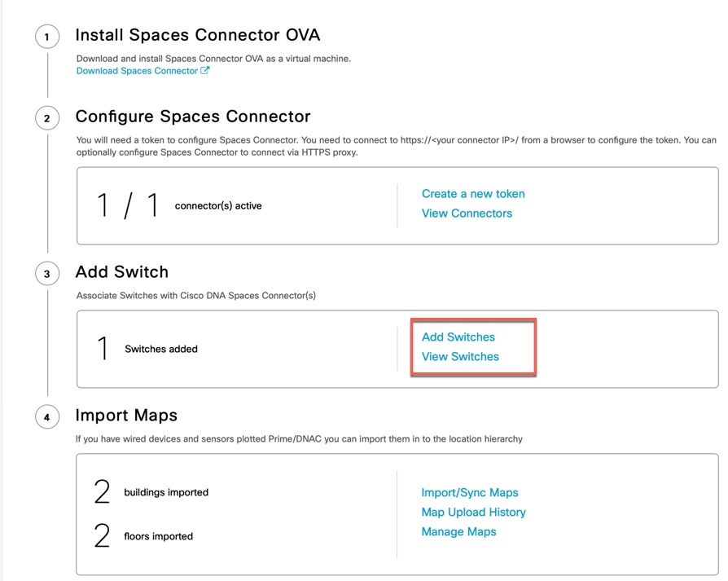Screen dimensions: 728x581
Task: Click Add Switches inside the highlighted box
Action: (458, 337)
